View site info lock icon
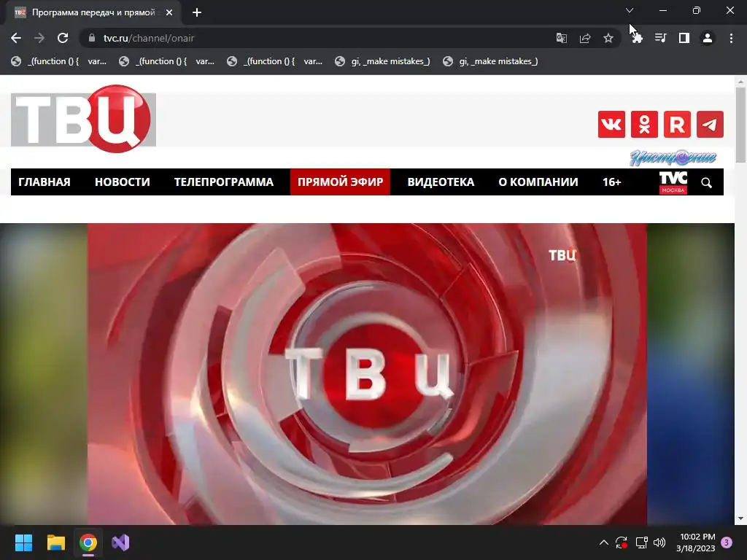 [93, 38]
